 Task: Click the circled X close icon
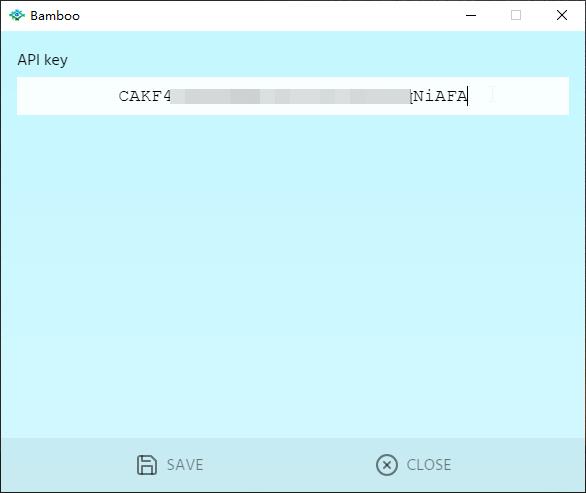pos(387,465)
